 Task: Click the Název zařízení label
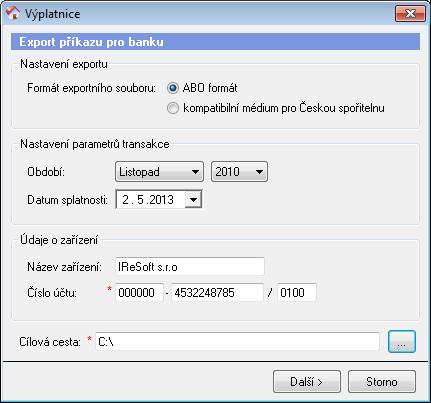[64, 267]
